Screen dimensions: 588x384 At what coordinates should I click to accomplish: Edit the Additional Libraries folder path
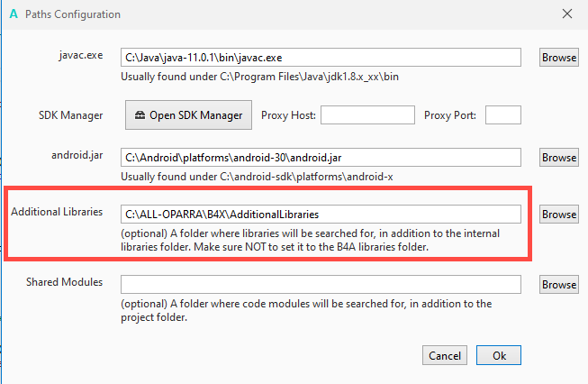pyautogui.click(x=321, y=215)
